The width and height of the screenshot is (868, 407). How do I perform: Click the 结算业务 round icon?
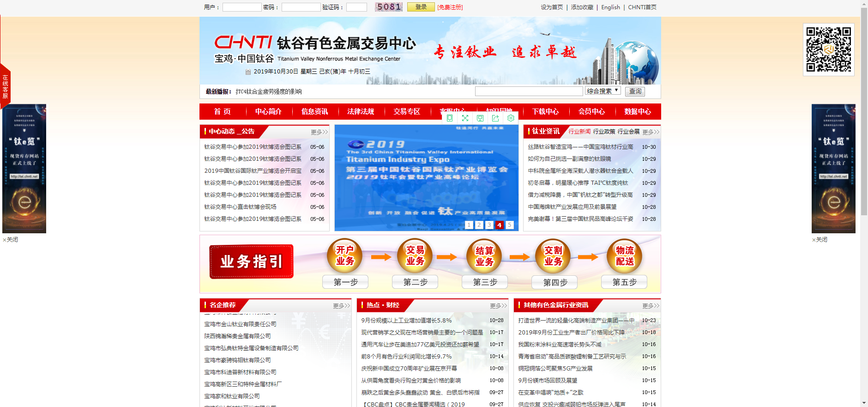pyautogui.click(x=484, y=255)
